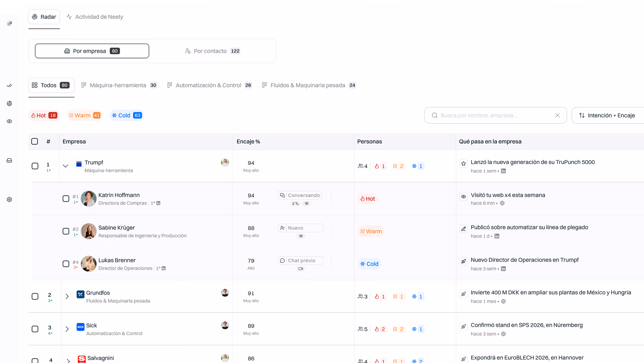
Task: Clear the search field with the X icon
Action: (557, 115)
